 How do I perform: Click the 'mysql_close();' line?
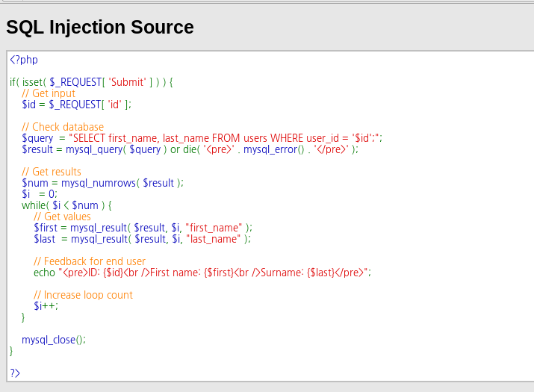[x=54, y=340]
